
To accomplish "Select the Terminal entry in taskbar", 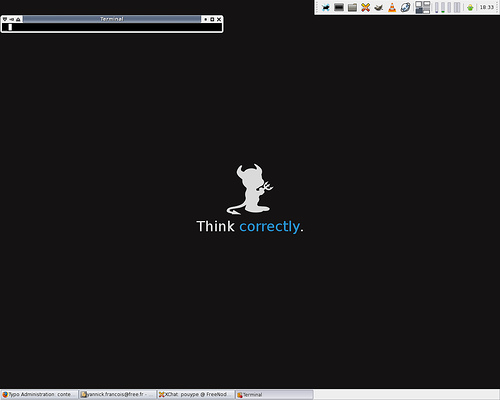I will 274,395.
